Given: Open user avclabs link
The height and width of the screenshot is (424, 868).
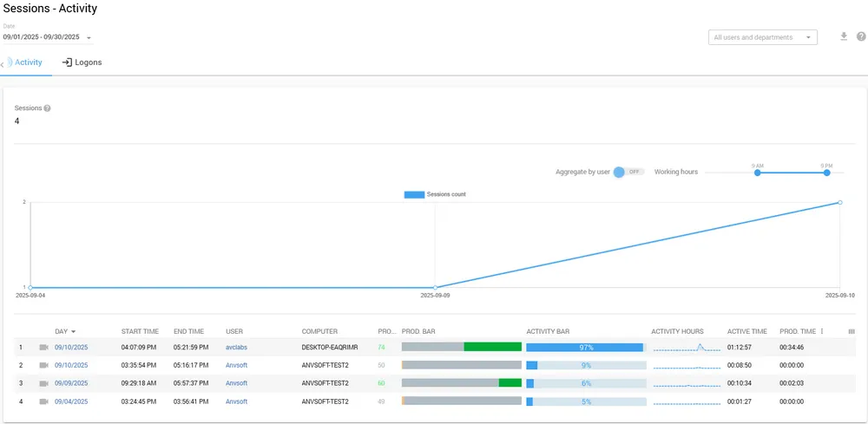Looking at the screenshot, I should pyautogui.click(x=237, y=347).
